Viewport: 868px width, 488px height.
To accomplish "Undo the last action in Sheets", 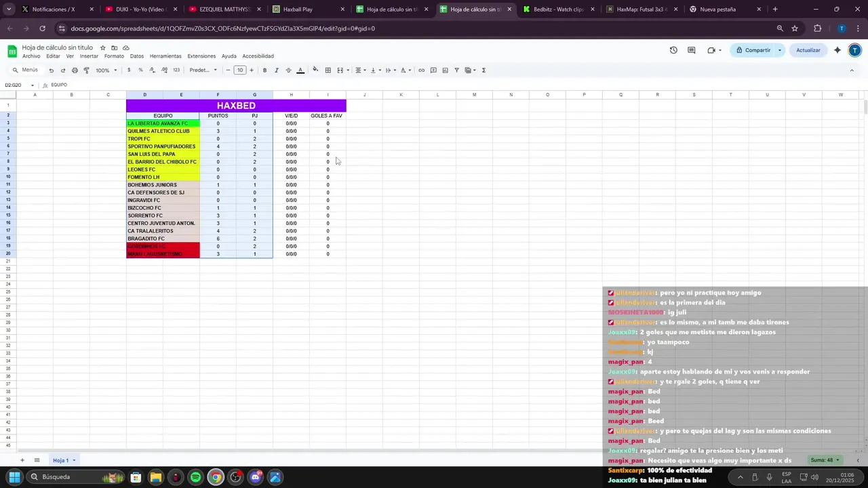I will pyautogui.click(x=51, y=70).
